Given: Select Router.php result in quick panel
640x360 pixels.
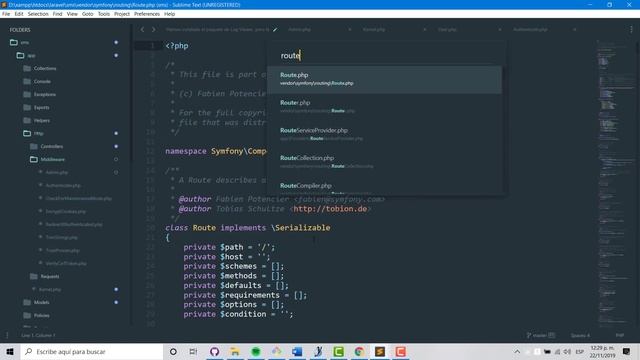Looking at the screenshot, I should point(384,107).
